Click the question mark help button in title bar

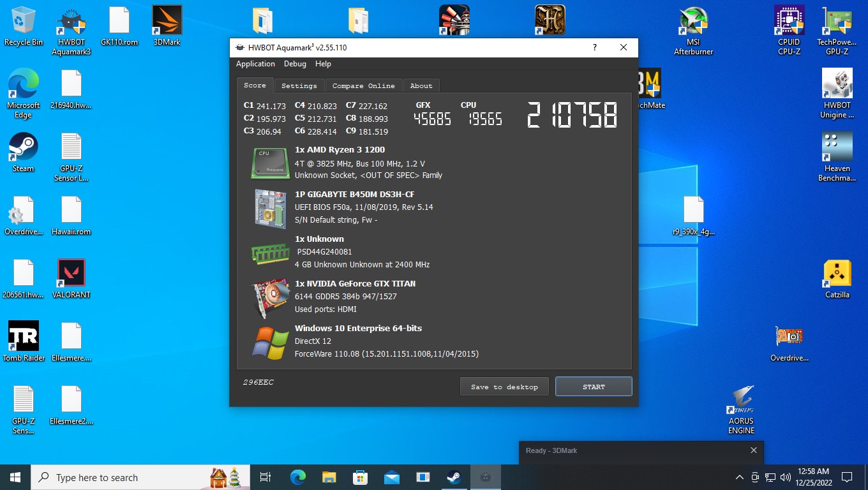[595, 47]
